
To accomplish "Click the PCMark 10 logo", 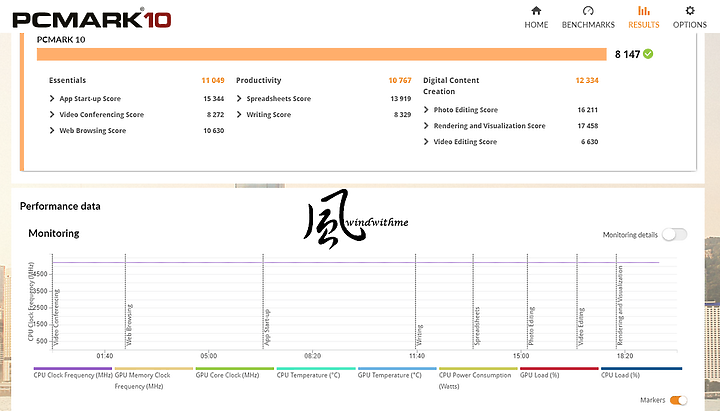I will tap(92, 19).
